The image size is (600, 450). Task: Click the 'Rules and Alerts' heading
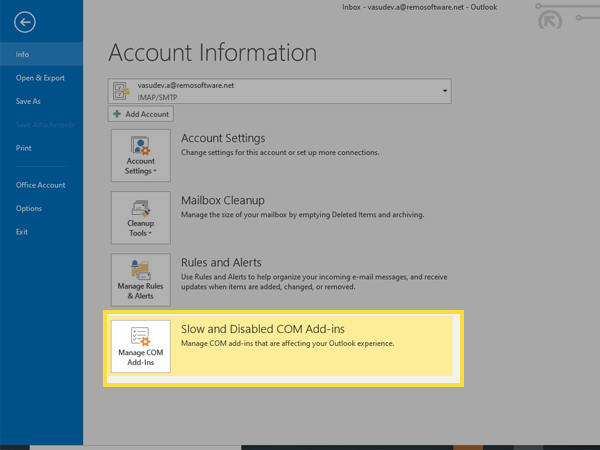221,262
